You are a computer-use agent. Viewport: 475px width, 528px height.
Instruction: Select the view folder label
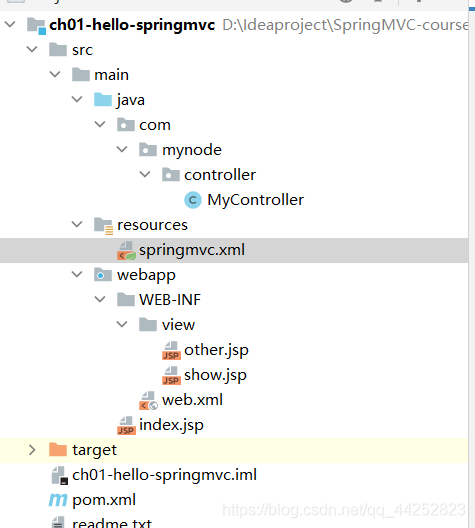[x=178, y=325]
